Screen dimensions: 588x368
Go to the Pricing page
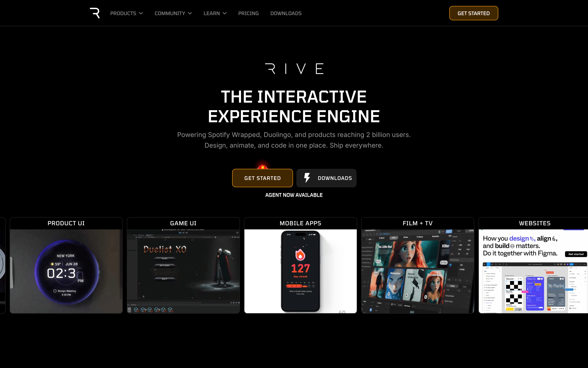click(x=248, y=13)
